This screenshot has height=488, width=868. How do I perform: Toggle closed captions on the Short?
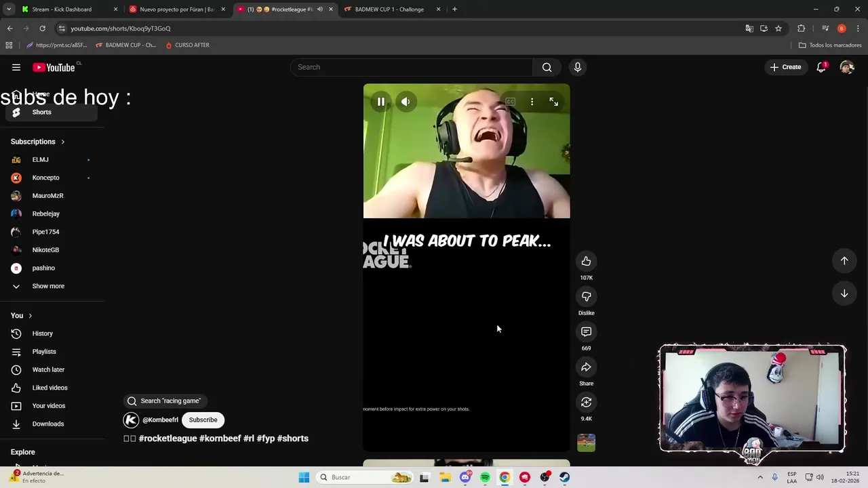pyautogui.click(x=510, y=102)
